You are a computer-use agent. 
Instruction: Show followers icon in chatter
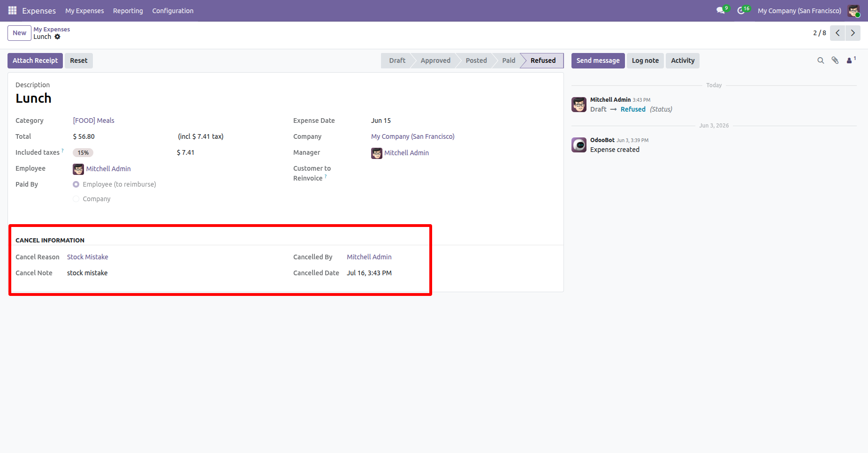point(851,60)
